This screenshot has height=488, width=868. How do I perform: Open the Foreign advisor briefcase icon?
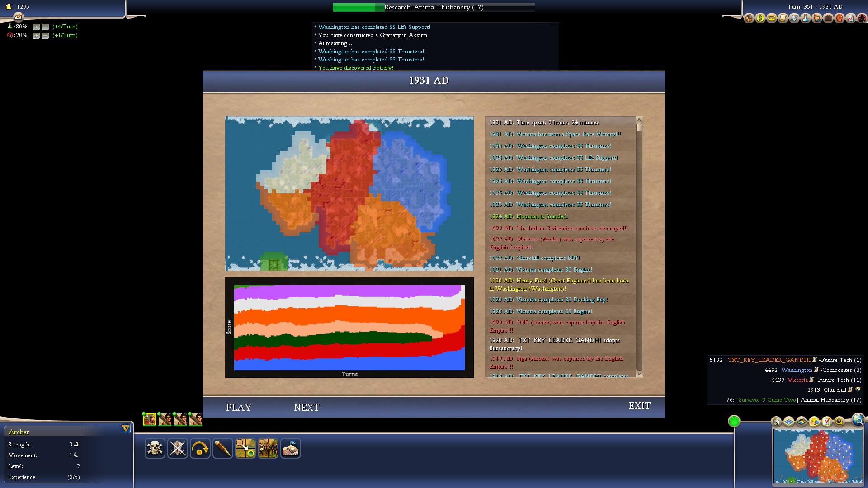828,19
